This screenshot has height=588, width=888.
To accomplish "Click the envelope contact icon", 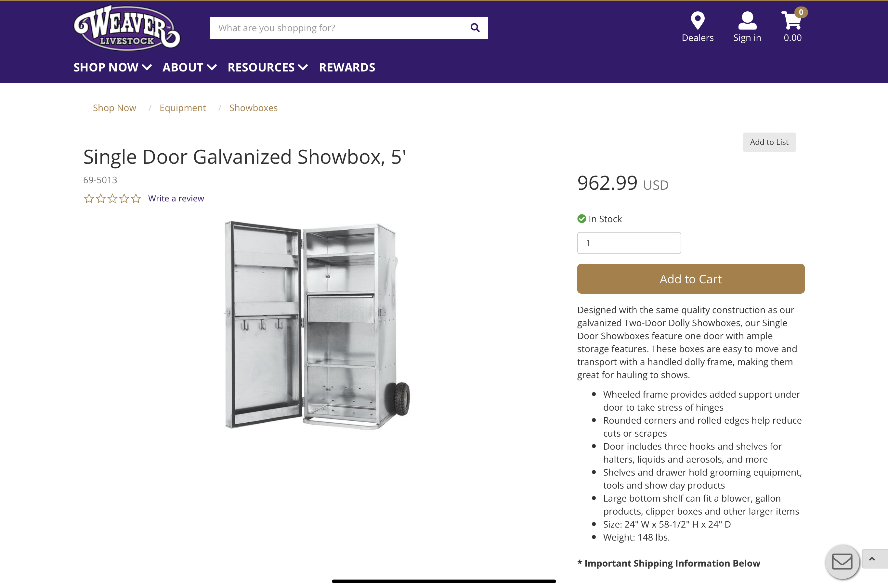I will (x=842, y=562).
